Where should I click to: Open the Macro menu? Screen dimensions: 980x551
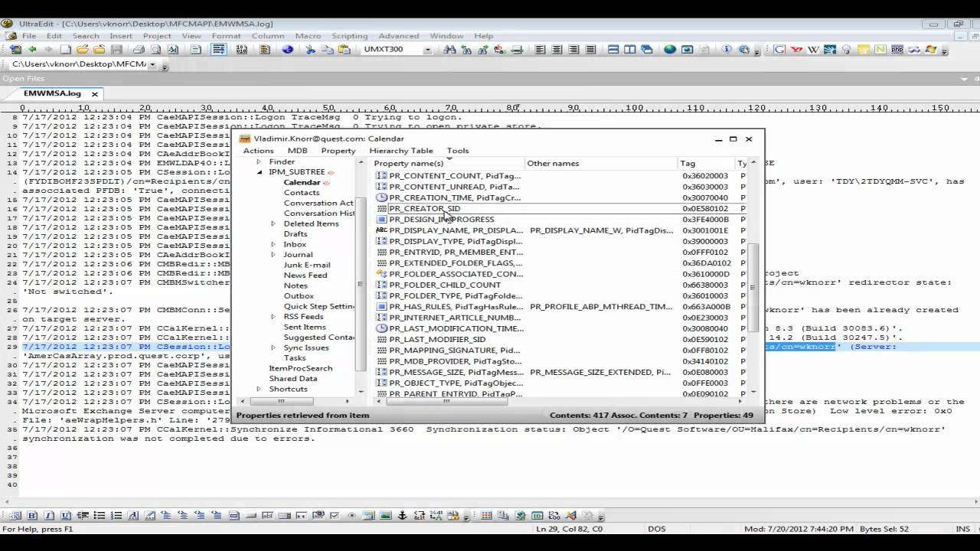click(x=308, y=36)
